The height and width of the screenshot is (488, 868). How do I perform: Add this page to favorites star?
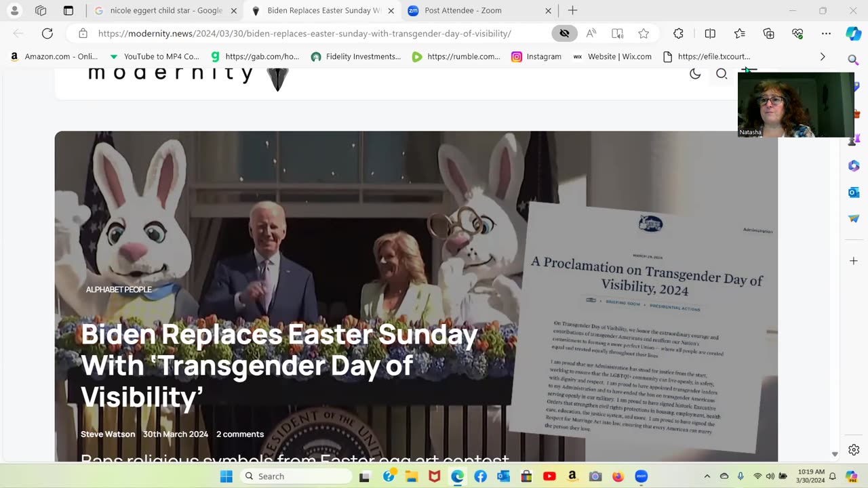[x=644, y=33]
